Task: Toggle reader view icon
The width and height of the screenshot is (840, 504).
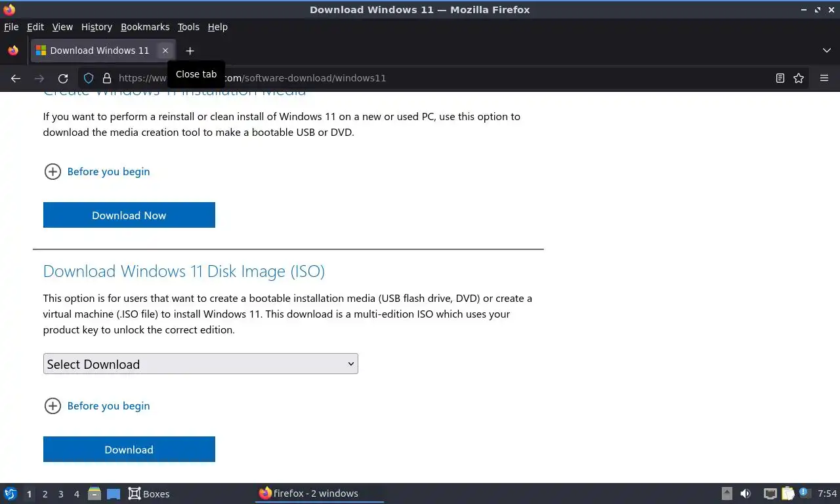Action: 780,78
